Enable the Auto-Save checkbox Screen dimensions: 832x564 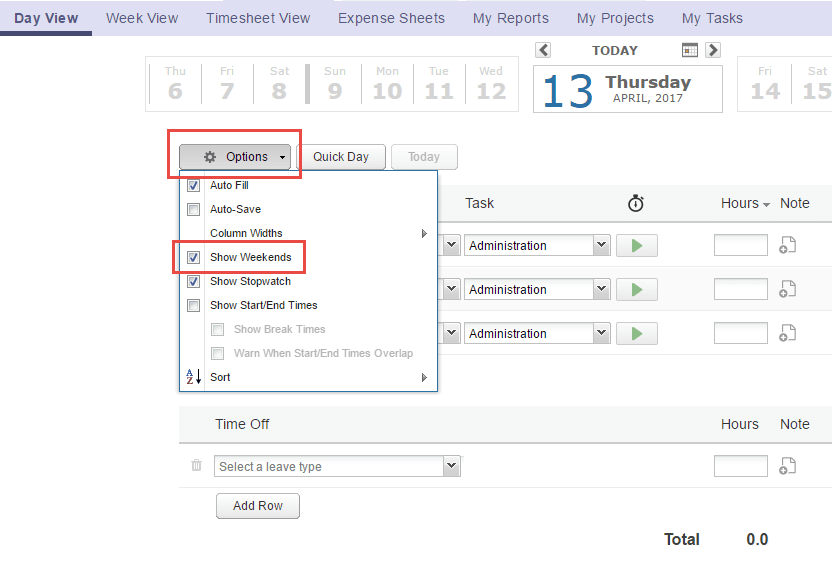click(194, 210)
